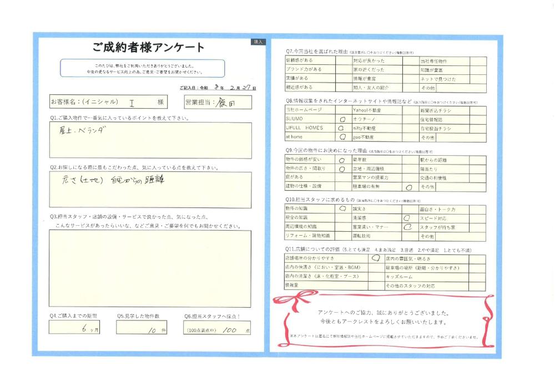Click the お客様名 initial field

(133, 103)
